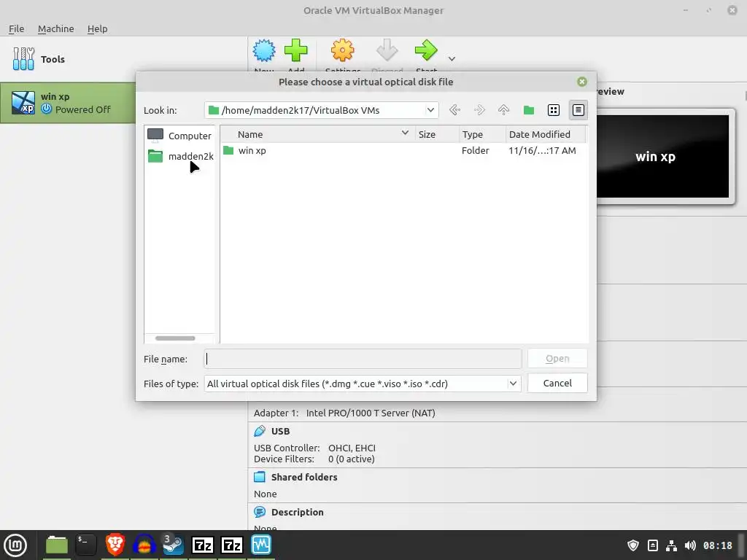Click the win xp preview thumbnail
The width and height of the screenshot is (747, 560).
[662, 156]
